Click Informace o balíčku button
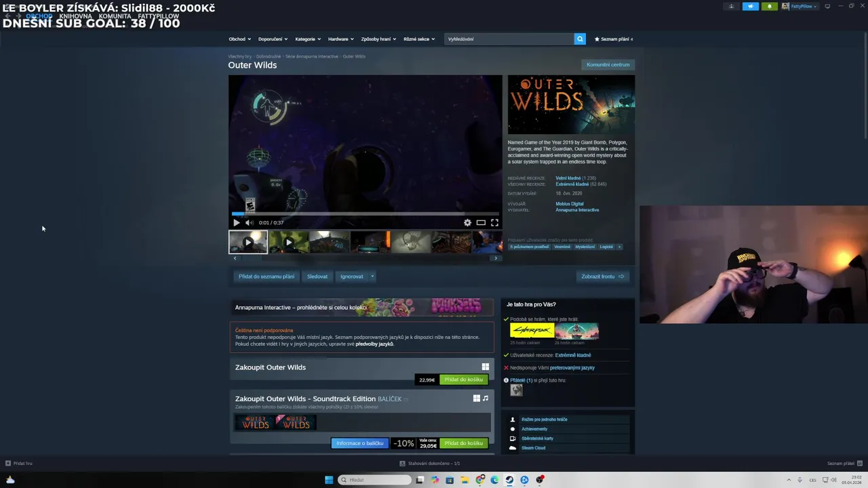 click(360, 443)
